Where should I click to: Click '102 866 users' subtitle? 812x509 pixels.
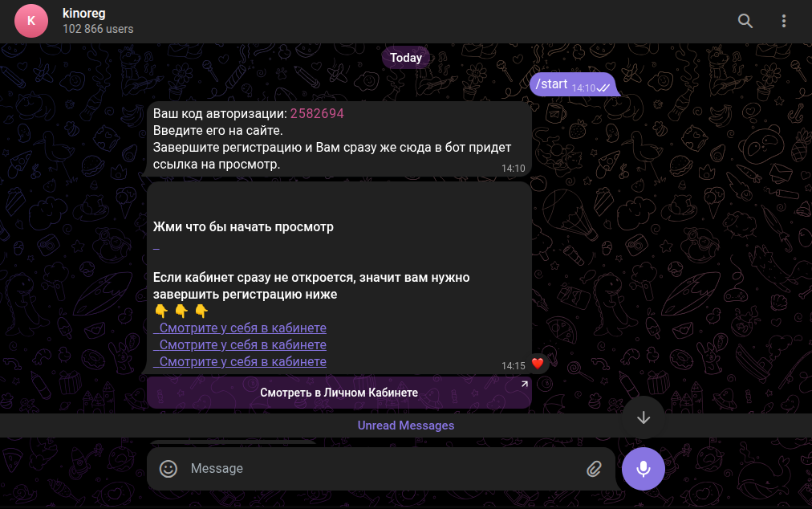tap(98, 29)
